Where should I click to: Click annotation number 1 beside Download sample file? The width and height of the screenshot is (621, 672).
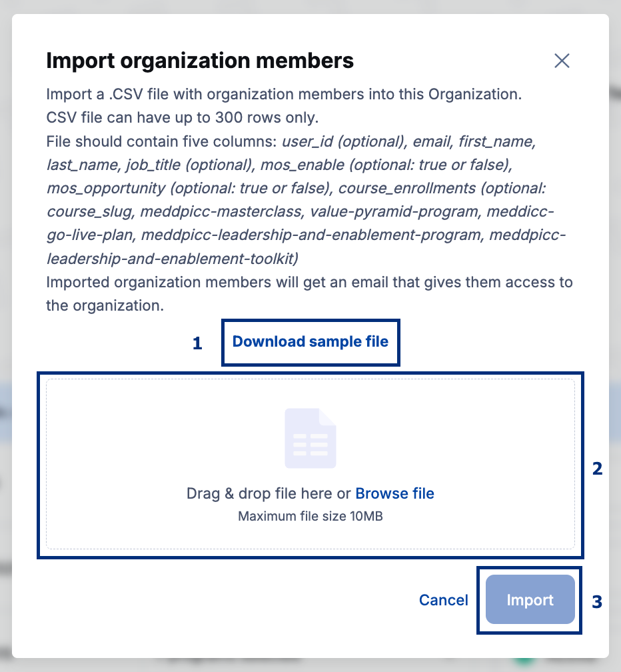click(197, 344)
